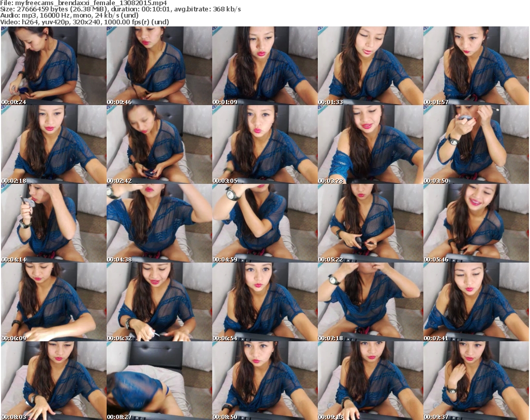Open the thumbnail labeled 00:02:42
The width and height of the screenshot is (530, 420).
(159, 144)
